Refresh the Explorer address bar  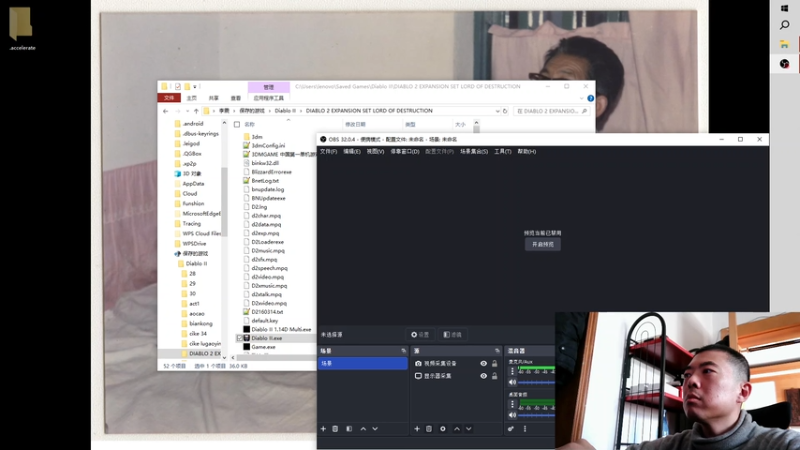point(505,111)
